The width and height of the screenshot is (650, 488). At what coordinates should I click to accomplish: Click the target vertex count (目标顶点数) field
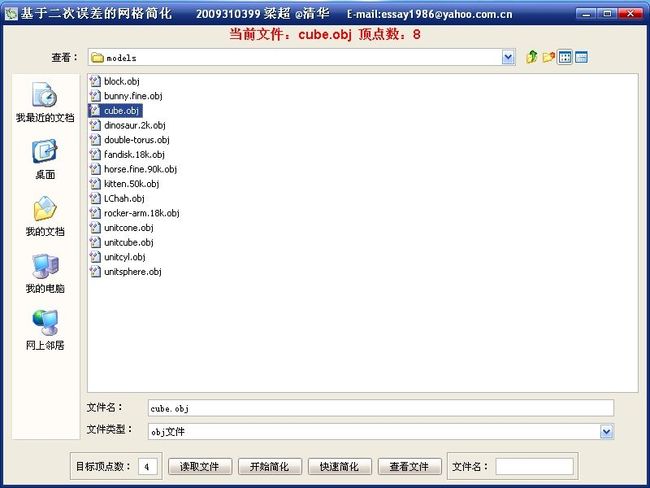(147, 466)
